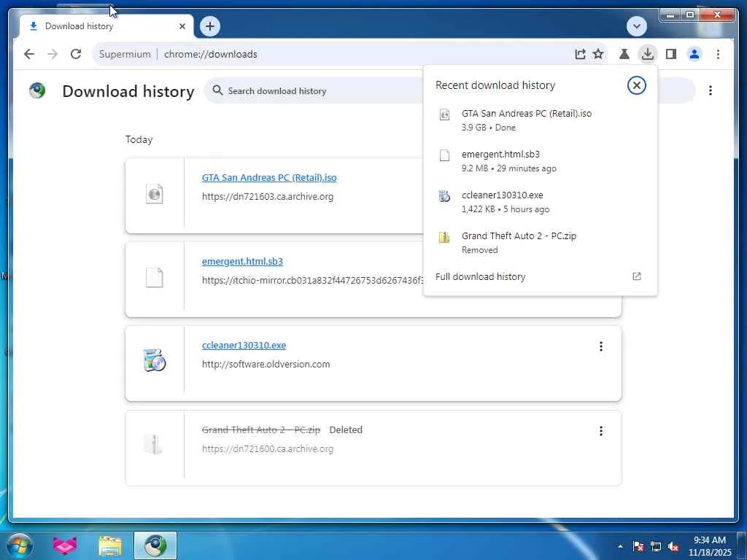Open the pink cat app in taskbar
The height and width of the screenshot is (560, 747).
click(x=65, y=545)
